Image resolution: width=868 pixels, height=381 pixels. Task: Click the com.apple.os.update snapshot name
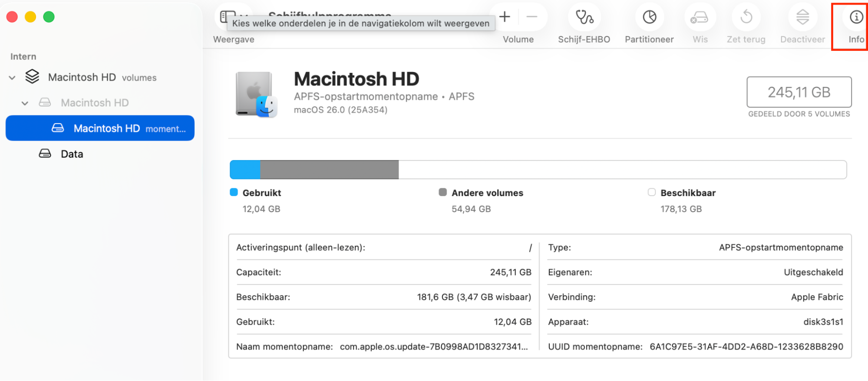(x=434, y=346)
